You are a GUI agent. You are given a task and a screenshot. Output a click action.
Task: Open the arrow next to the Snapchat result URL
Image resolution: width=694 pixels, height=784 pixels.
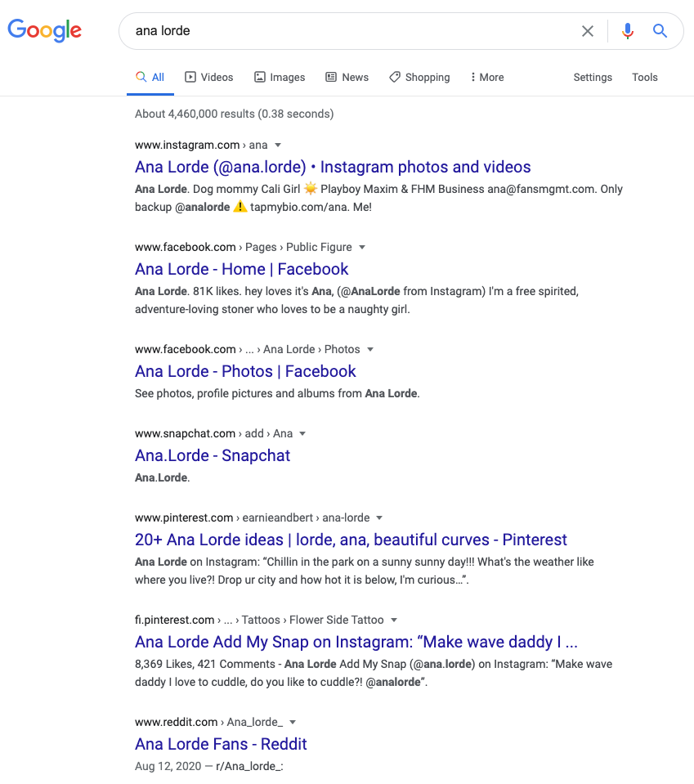coord(302,433)
